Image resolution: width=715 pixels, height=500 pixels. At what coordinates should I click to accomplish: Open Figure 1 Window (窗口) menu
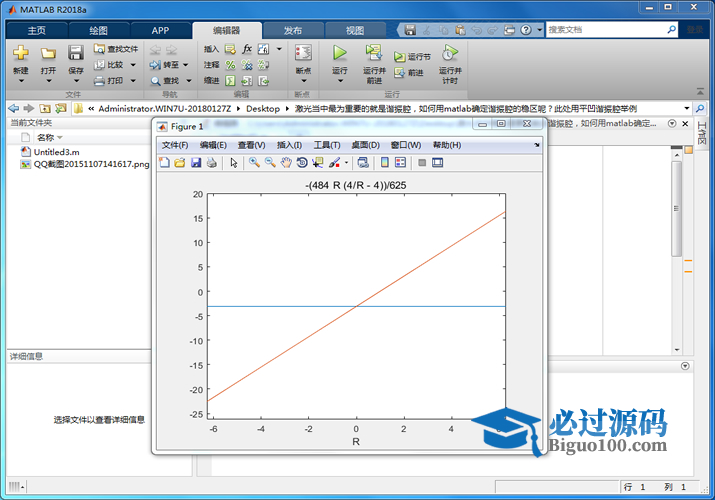(406, 145)
